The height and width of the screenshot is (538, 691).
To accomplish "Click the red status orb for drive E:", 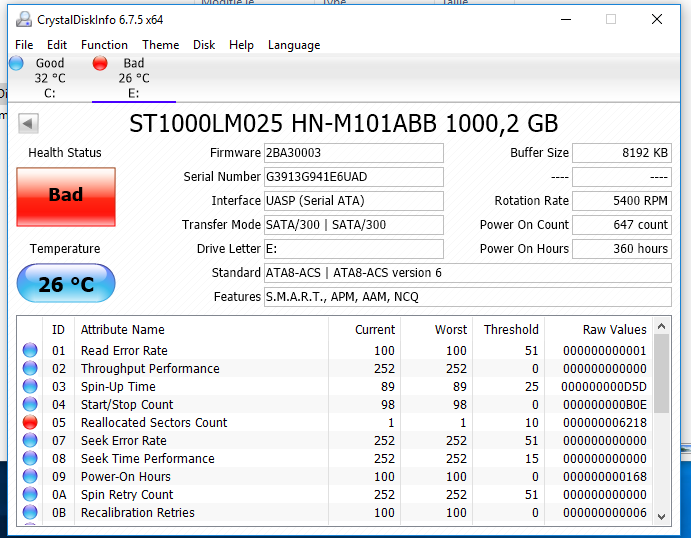I will click(100, 63).
